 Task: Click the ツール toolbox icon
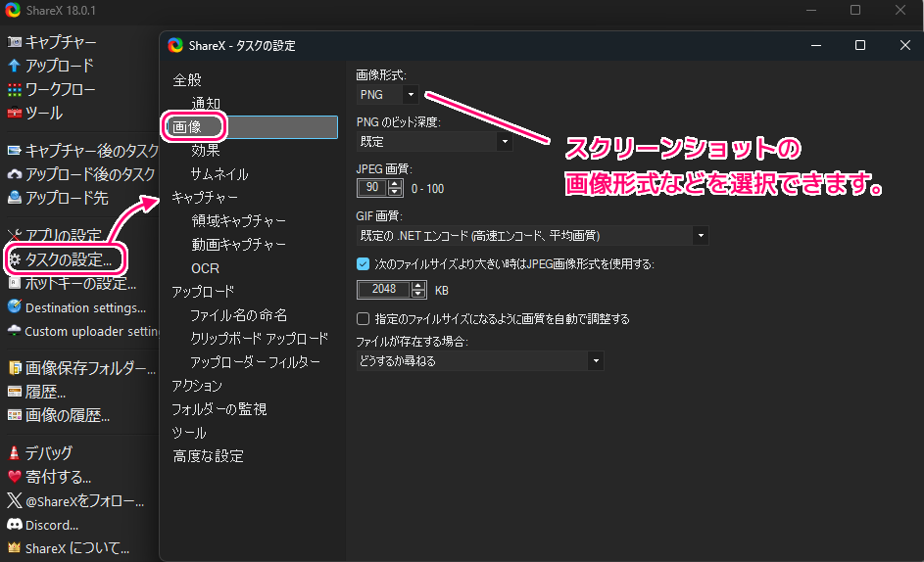(x=14, y=113)
